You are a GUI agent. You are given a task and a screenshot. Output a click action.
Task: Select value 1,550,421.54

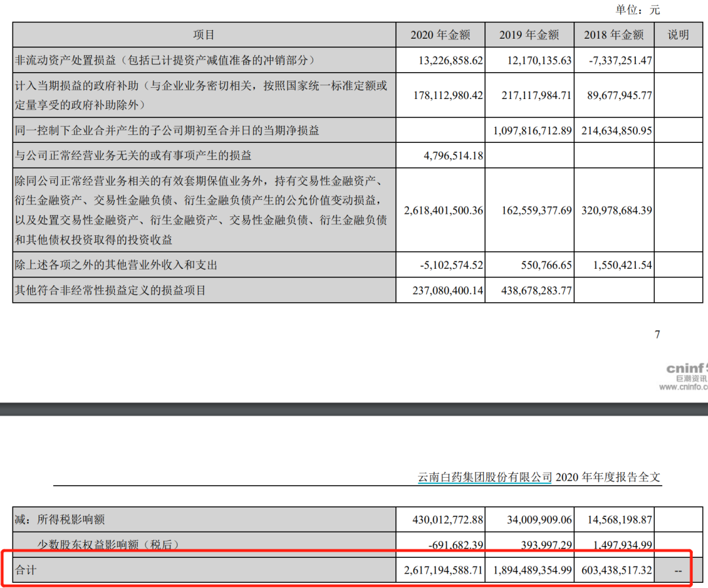(x=623, y=265)
